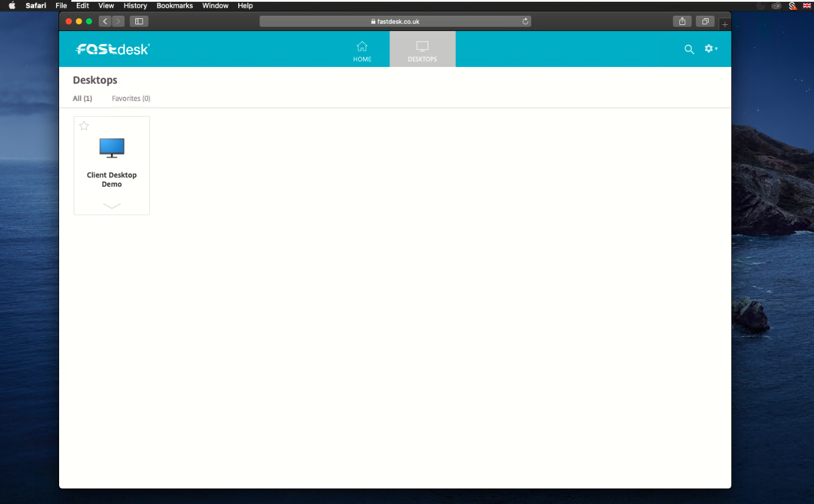Open the File menu
This screenshot has height=504, width=814.
(61, 5)
